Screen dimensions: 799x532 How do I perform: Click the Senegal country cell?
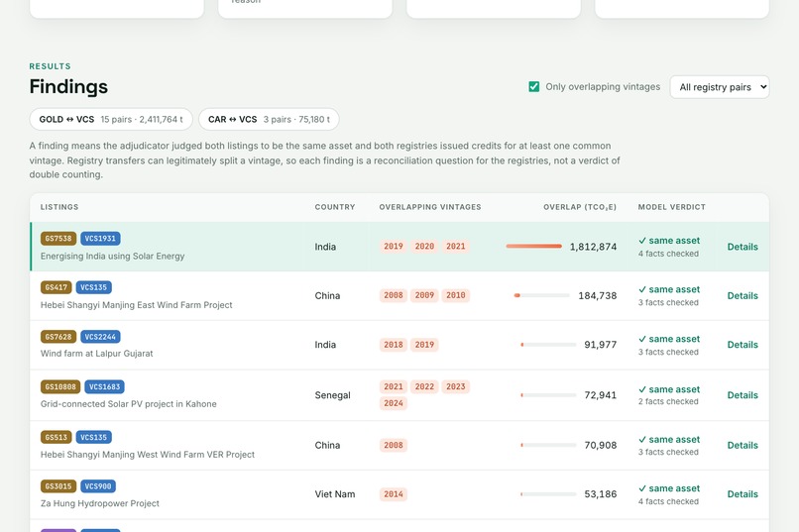tap(333, 395)
